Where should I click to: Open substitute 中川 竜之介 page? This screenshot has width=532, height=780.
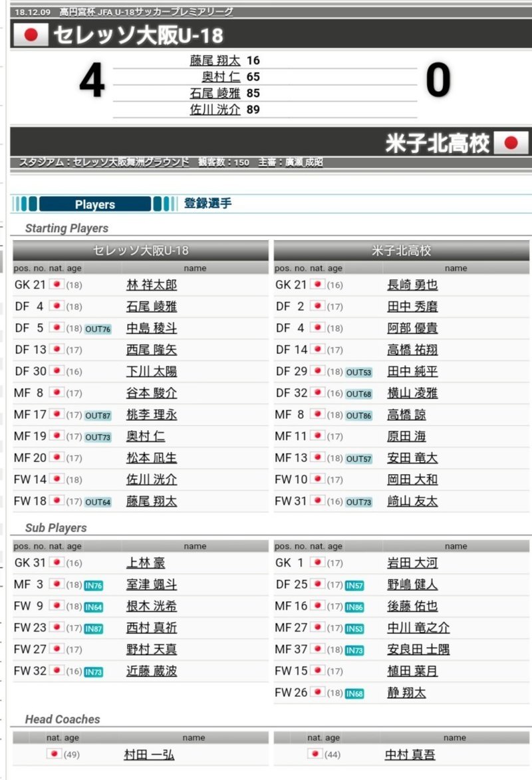[x=418, y=628]
